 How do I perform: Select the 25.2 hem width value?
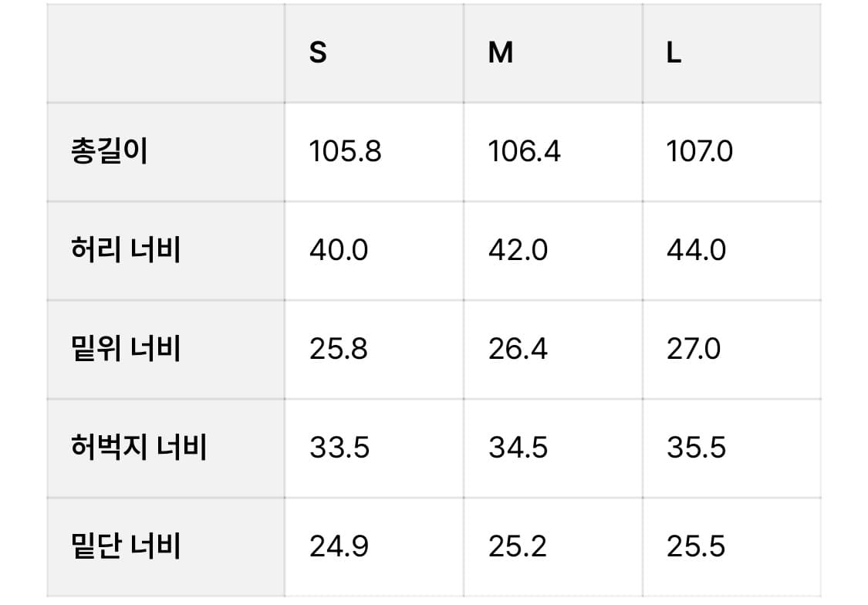click(518, 546)
